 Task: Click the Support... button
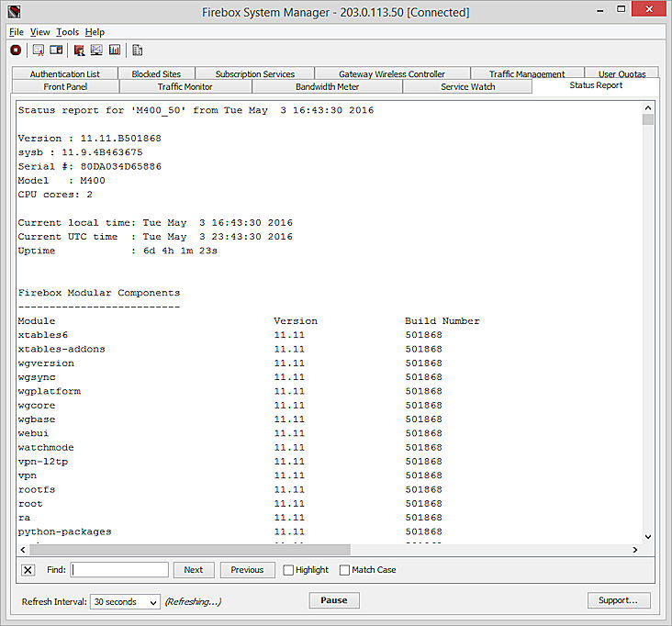pos(619,600)
